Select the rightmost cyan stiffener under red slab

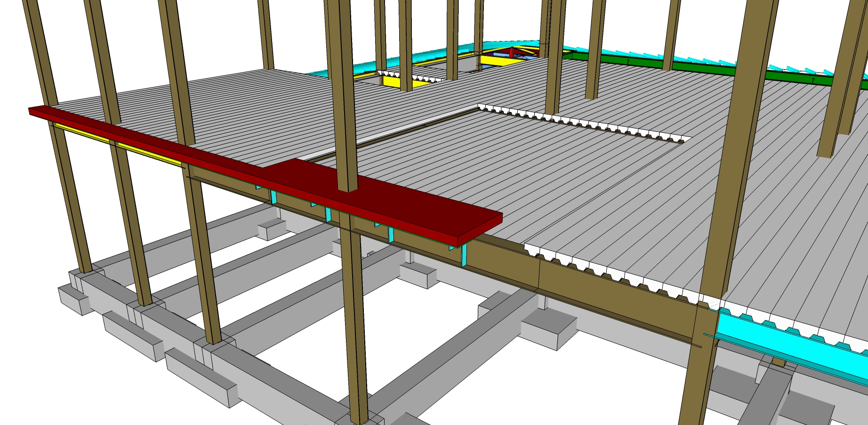click(x=465, y=256)
